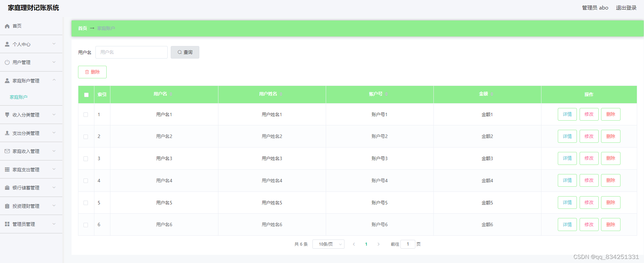The image size is (644, 263).
Task: Click the batch 删除 button above the table
Action: coord(92,72)
